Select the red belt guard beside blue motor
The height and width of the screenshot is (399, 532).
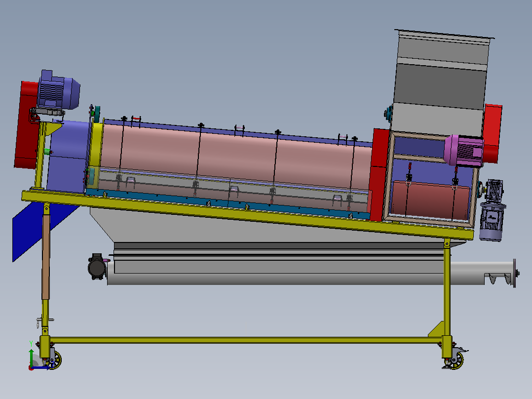(x=27, y=125)
